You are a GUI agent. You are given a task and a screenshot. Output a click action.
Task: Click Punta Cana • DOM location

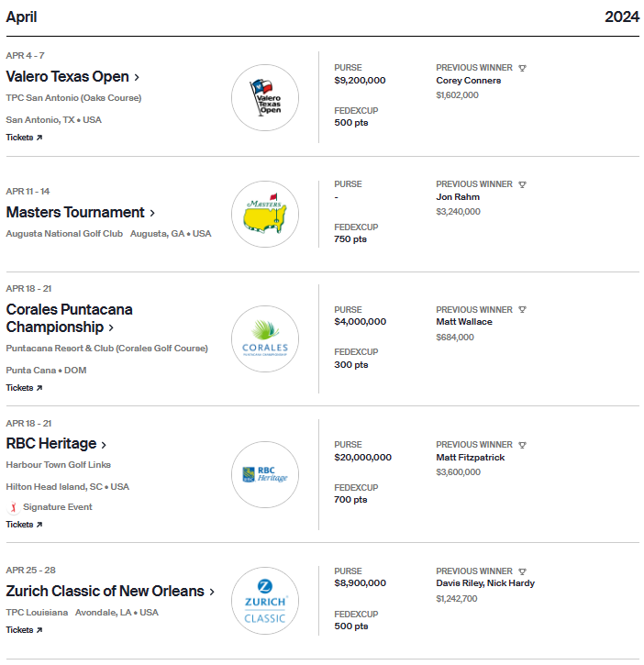[46, 371]
